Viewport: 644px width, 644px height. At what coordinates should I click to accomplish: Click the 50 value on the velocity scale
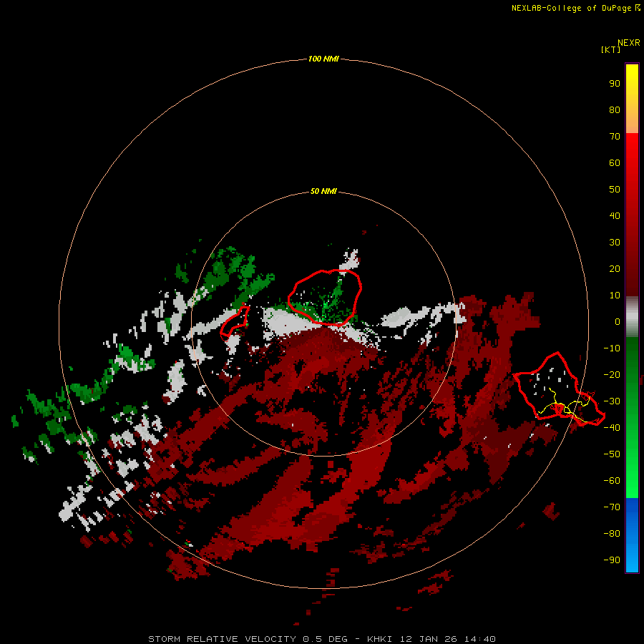[615, 190]
